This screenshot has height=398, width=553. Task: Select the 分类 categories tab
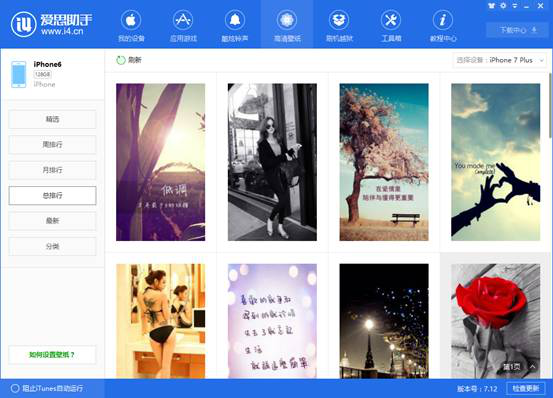(x=52, y=246)
